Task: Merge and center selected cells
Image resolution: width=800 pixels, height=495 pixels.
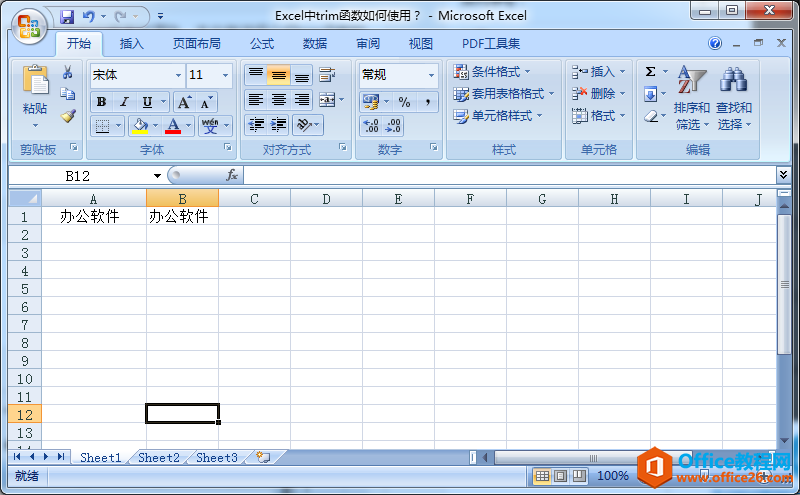Action: tap(327, 100)
